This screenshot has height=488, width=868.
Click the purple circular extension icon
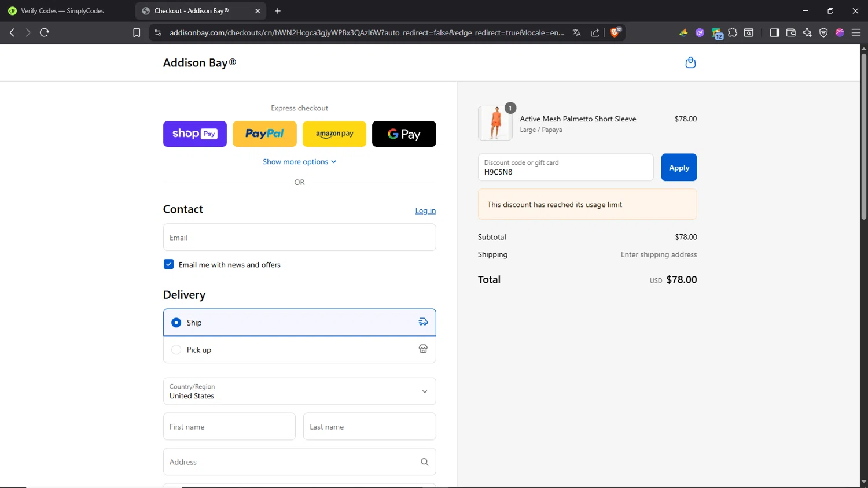[x=700, y=33]
